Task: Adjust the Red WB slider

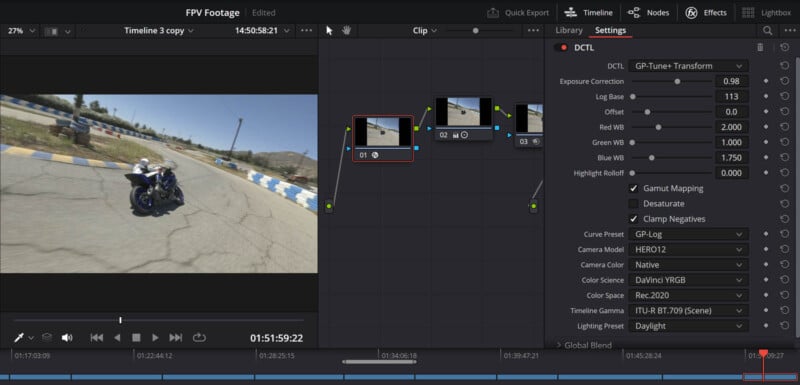Action: 658,127
